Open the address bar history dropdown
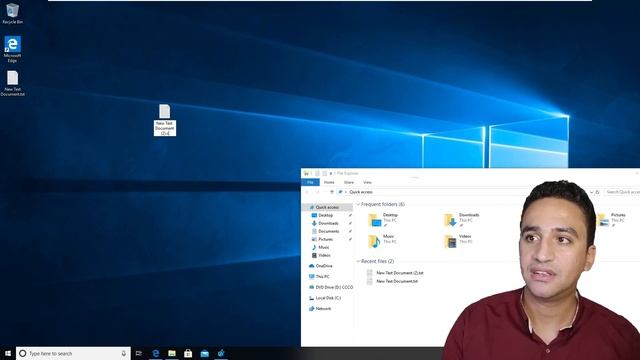This screenshot has height=360, width=640. pos(591,192)
